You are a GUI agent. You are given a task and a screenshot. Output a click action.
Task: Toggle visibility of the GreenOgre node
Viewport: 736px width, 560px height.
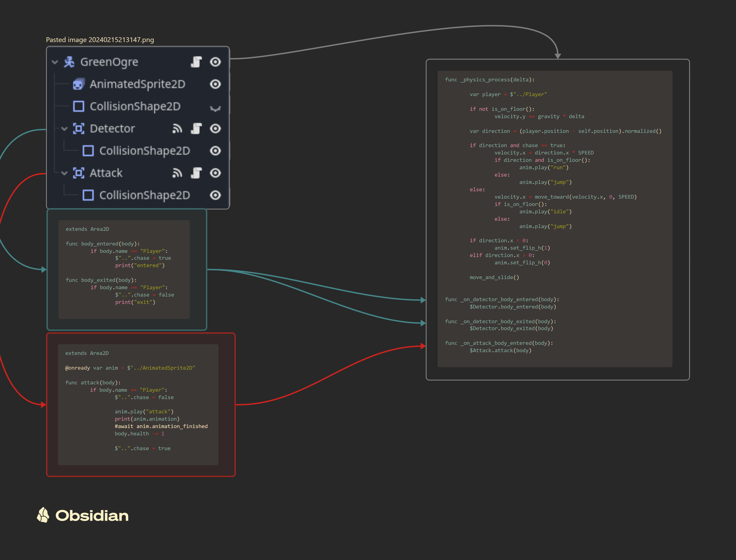click(215, 62)
